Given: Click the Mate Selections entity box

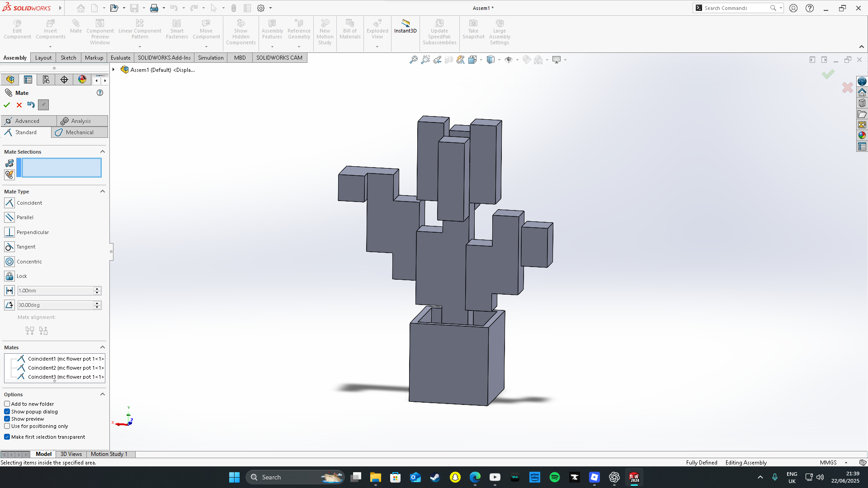Looking at the screenshot, I should (x=61, y=168).
